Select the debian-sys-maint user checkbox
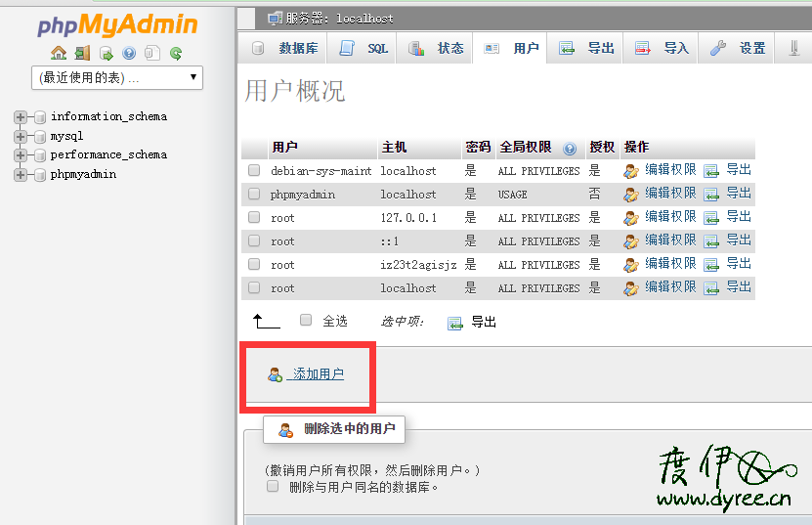812x525 pixels. (x=254, y=170)
